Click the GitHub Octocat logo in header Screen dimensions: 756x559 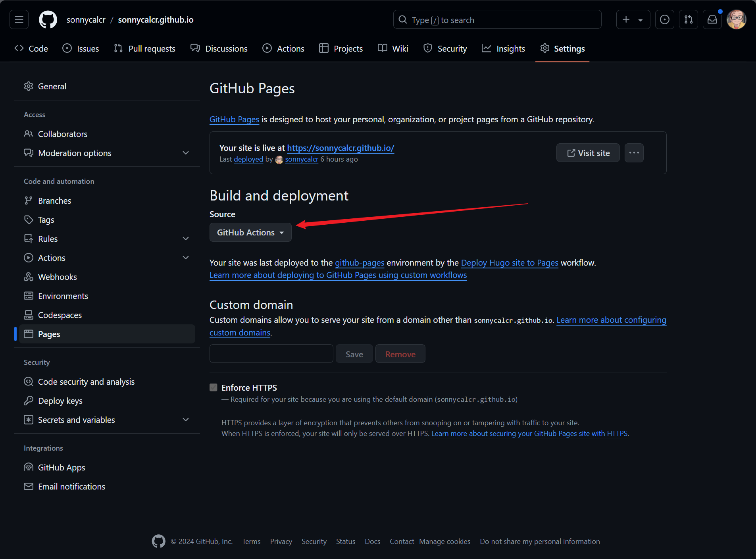click(48, 19)
